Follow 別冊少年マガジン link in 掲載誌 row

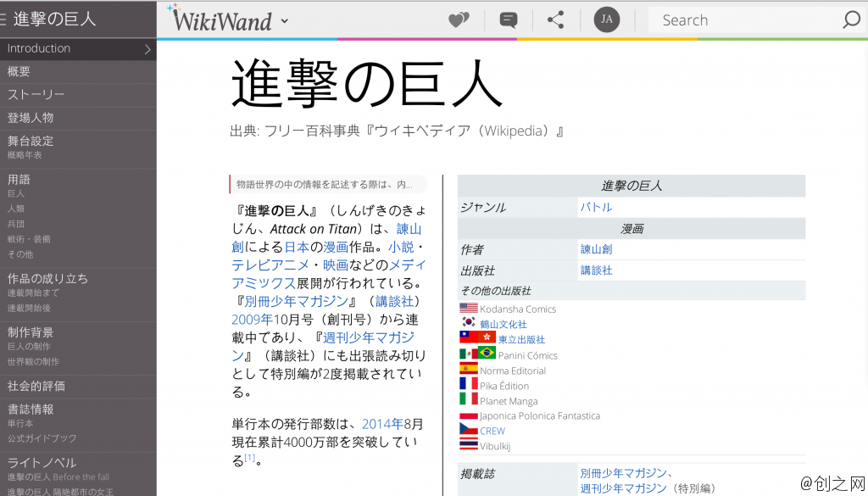[623, 473]
